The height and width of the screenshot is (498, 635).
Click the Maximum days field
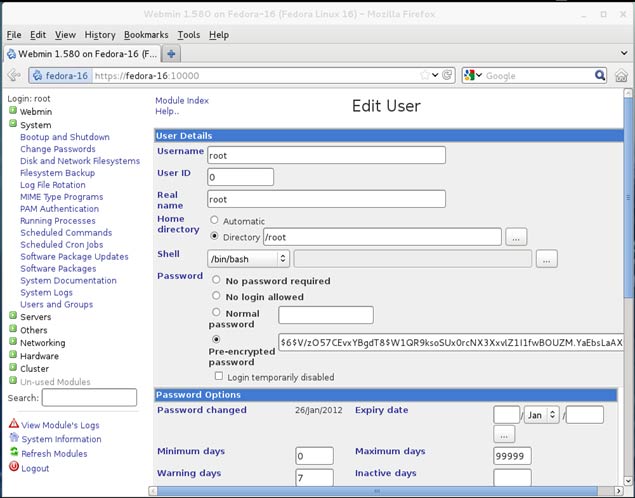(x=512, y=456)
